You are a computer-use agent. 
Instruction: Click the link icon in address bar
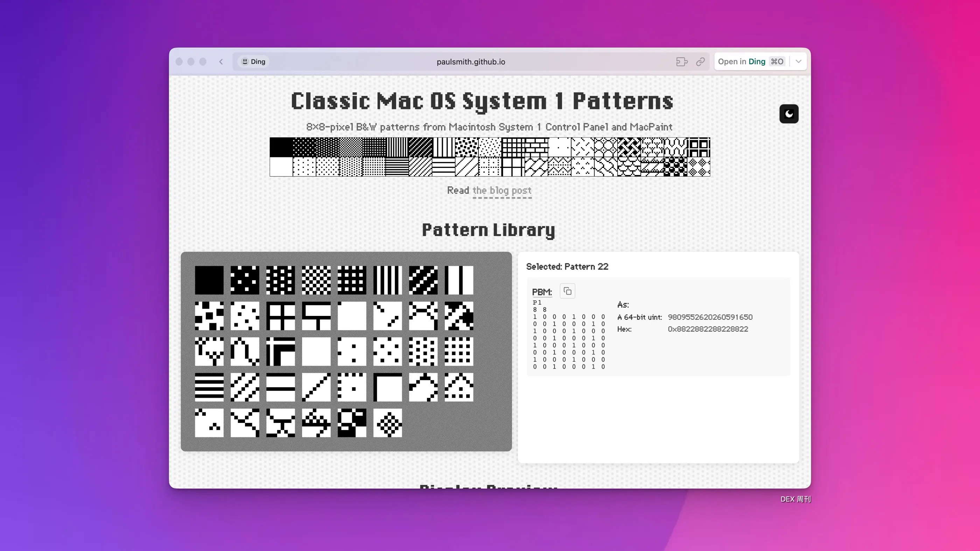tap(700, 62)
